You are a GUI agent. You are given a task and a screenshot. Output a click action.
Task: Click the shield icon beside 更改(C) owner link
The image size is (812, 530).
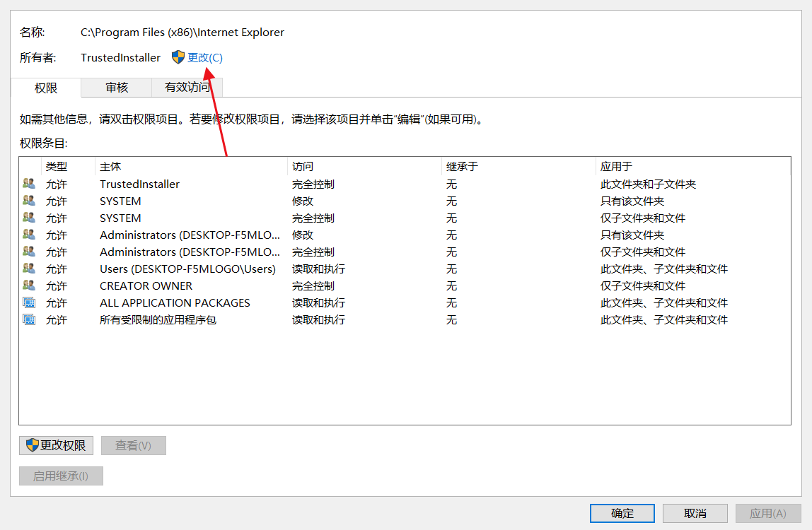[178, 57]
